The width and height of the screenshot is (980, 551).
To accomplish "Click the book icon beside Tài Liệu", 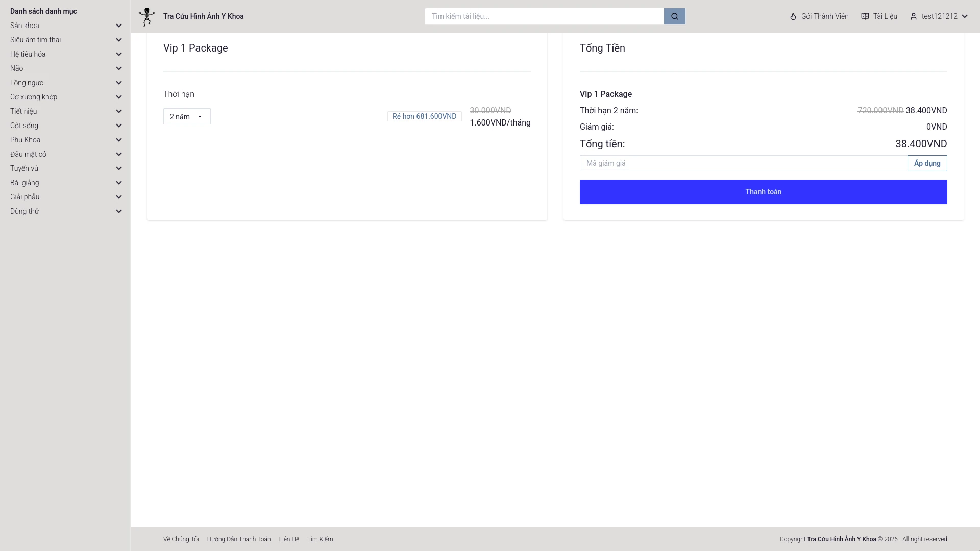I will coord(865,16).
